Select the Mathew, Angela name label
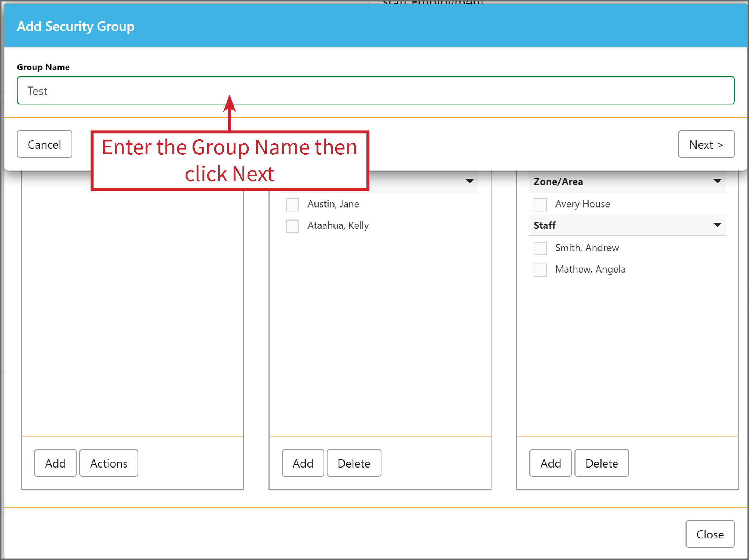Image resolution: width=749 pixels, height=560 pixels. tap(590, 269)
